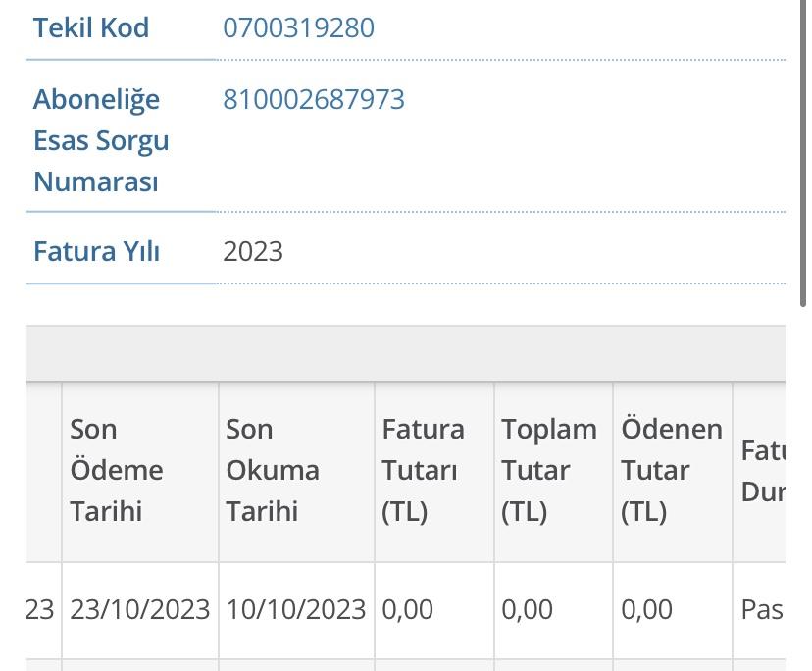Click the Ödenen Tutar (TL) column header
The height and width of the screenshot is (671, 812).
tap(671, 471)
